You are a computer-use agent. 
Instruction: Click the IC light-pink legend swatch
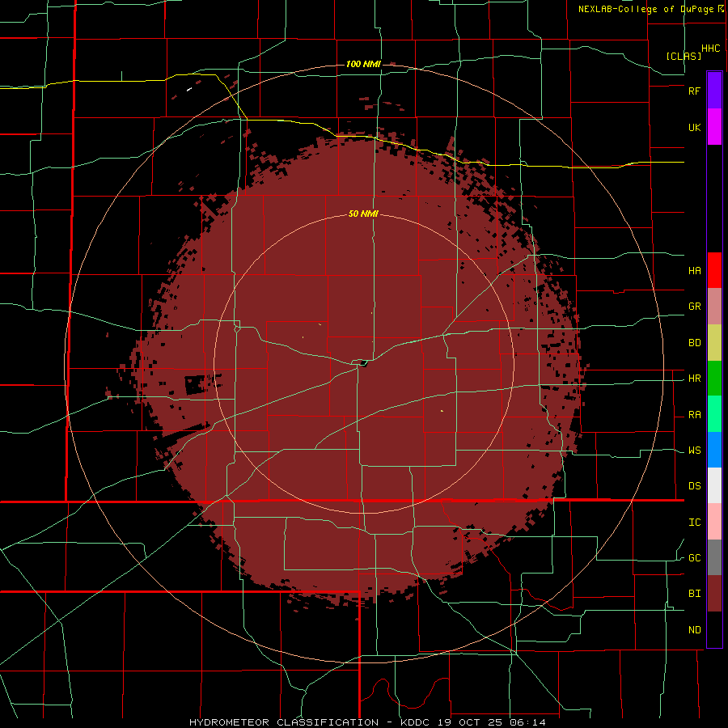[714, 522]
